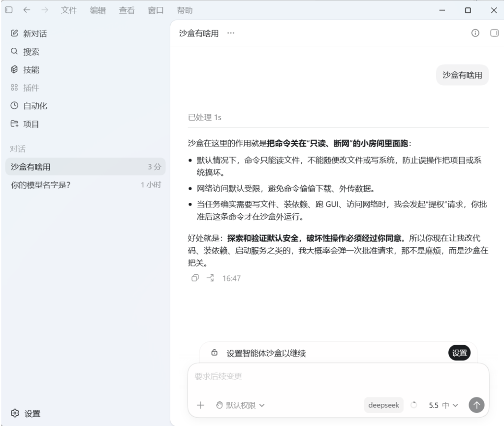Viewport: 504px width, 426px height.
Task: Click the new chat pencil icon
Action: pyautogui.click(x=14, y=33)
